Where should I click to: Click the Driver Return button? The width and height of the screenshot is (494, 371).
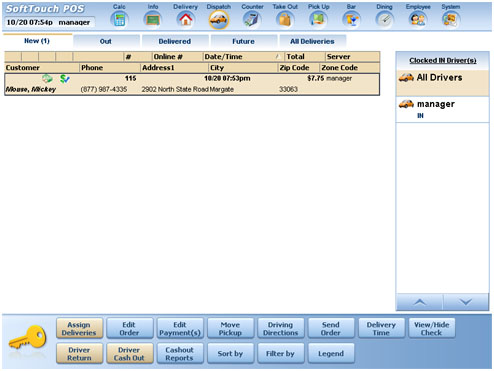(x=79, y=353)
